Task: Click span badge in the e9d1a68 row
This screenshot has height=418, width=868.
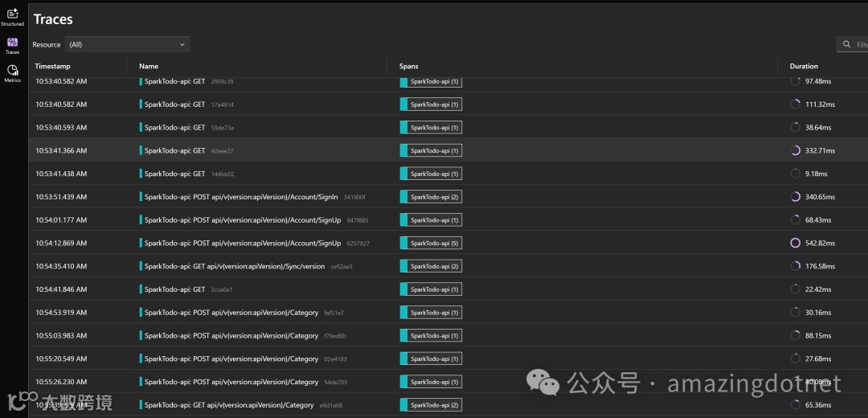Action: pos(431,405)
